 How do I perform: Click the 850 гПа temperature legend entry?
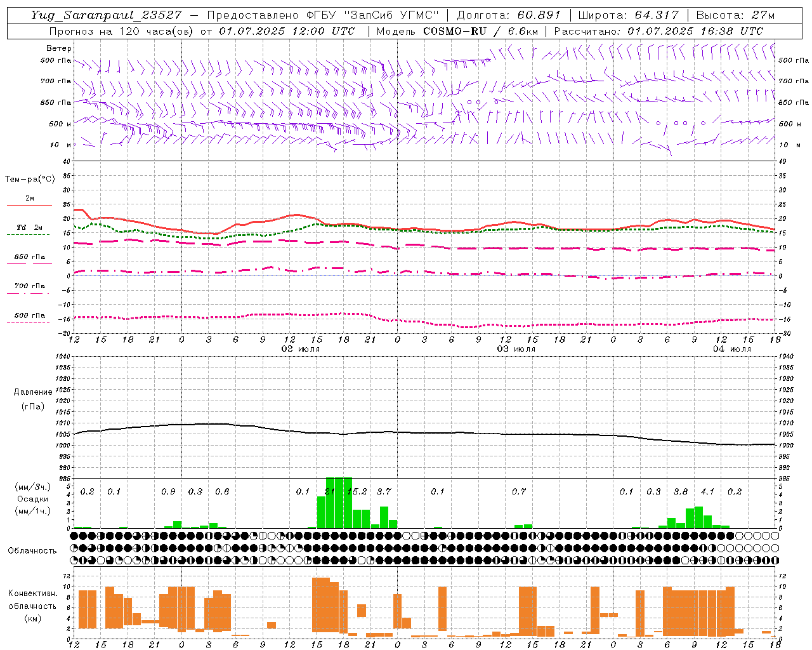(30, 257)
